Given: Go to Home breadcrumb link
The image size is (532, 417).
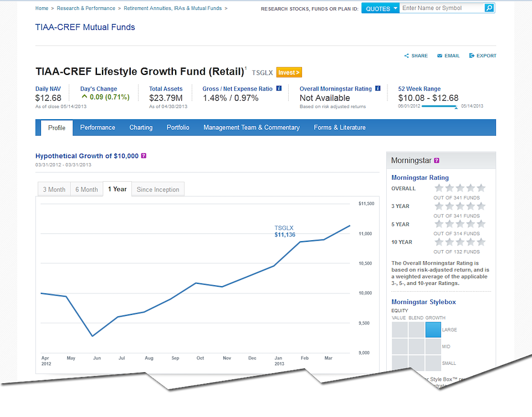Looking at the screenshot, I should coord(42,8).
